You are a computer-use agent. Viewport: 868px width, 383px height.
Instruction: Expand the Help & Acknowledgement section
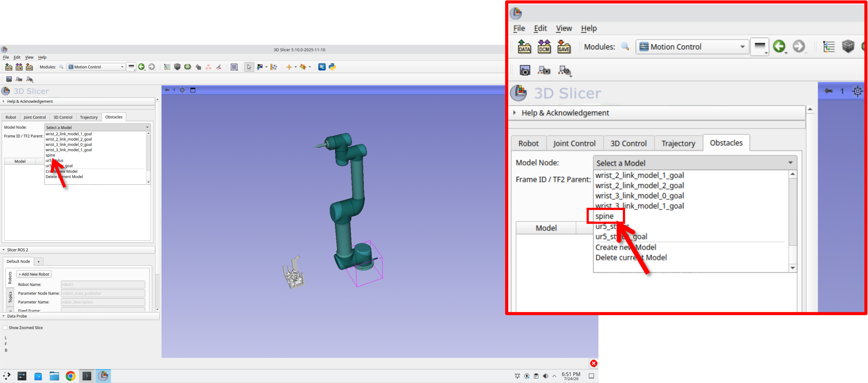point(78,101)
